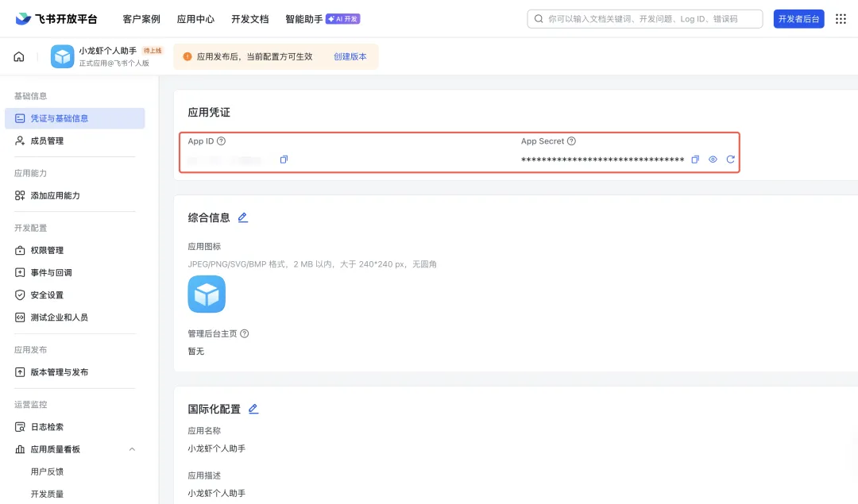Click 小龙虾个人助手 under 应用描述

(x=217, y=493)
